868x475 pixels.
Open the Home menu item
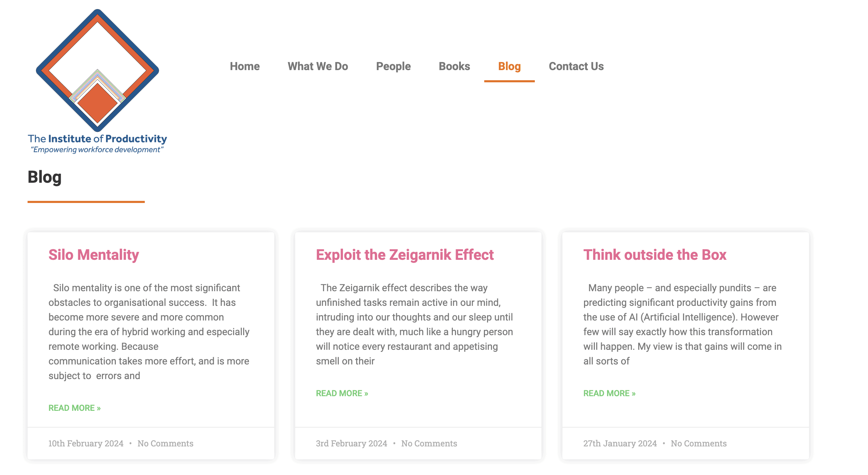[245, 66]
